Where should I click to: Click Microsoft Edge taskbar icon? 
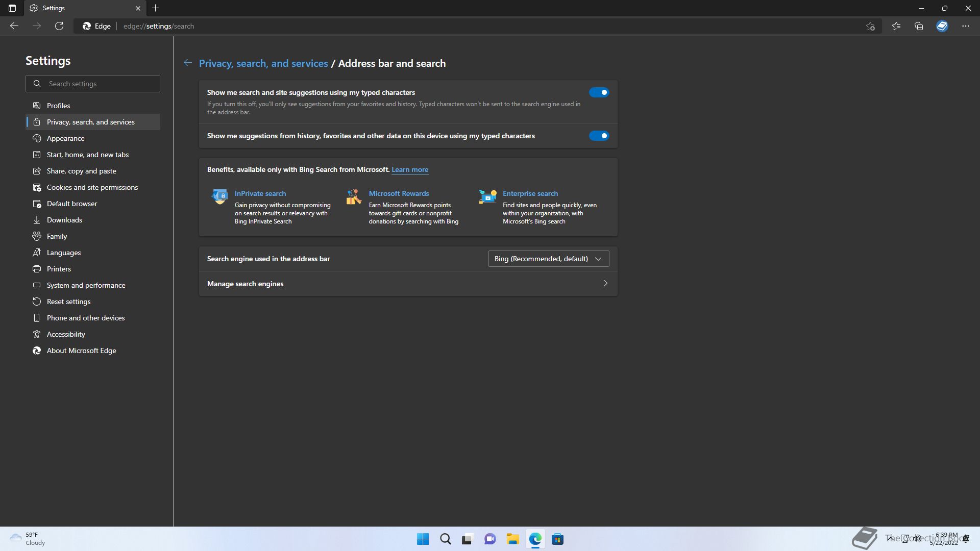[535, 539]
